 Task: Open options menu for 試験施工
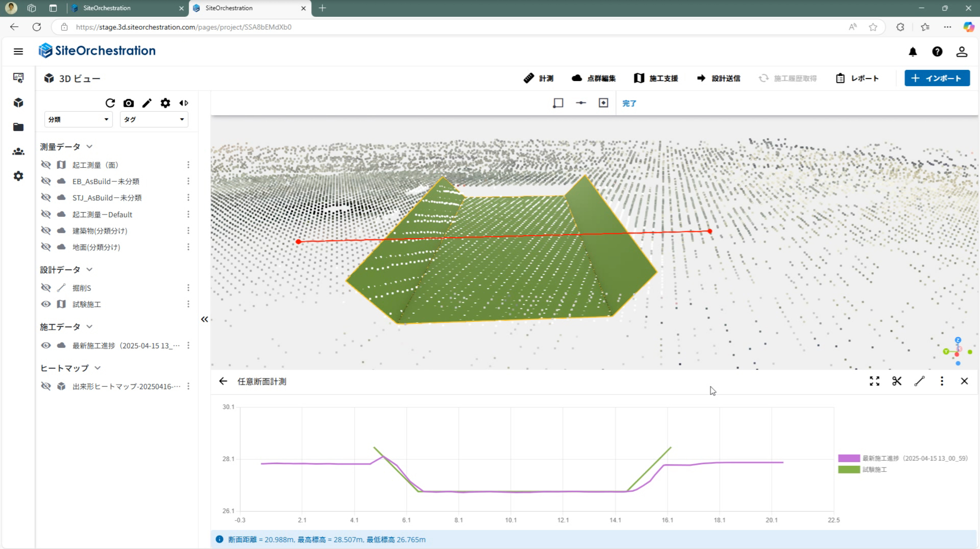(x=188, y=304)
